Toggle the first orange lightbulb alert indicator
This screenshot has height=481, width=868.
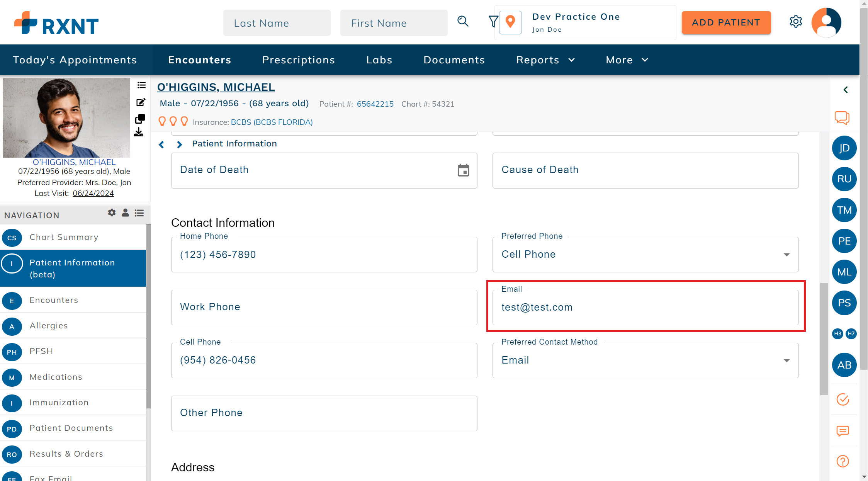[x=162, y=121]
